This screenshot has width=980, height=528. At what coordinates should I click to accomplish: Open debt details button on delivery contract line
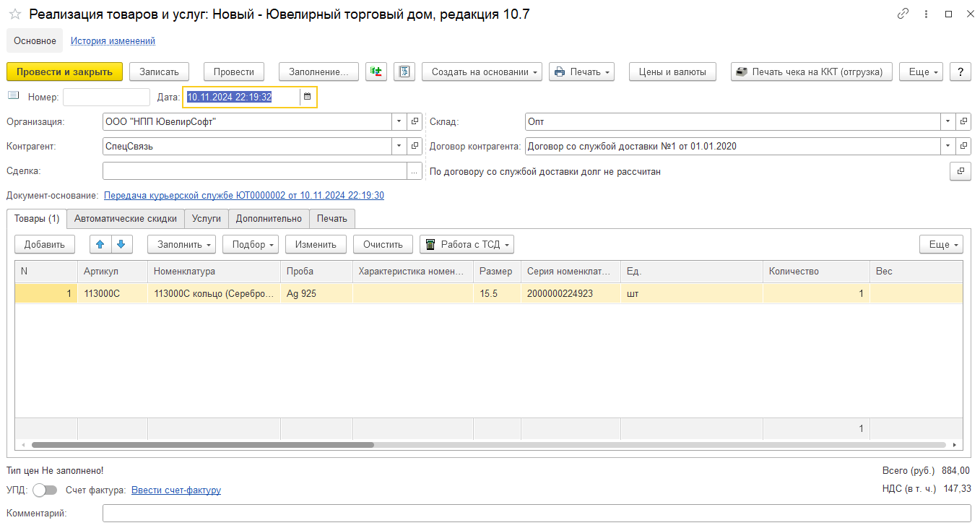coord(961,171)
